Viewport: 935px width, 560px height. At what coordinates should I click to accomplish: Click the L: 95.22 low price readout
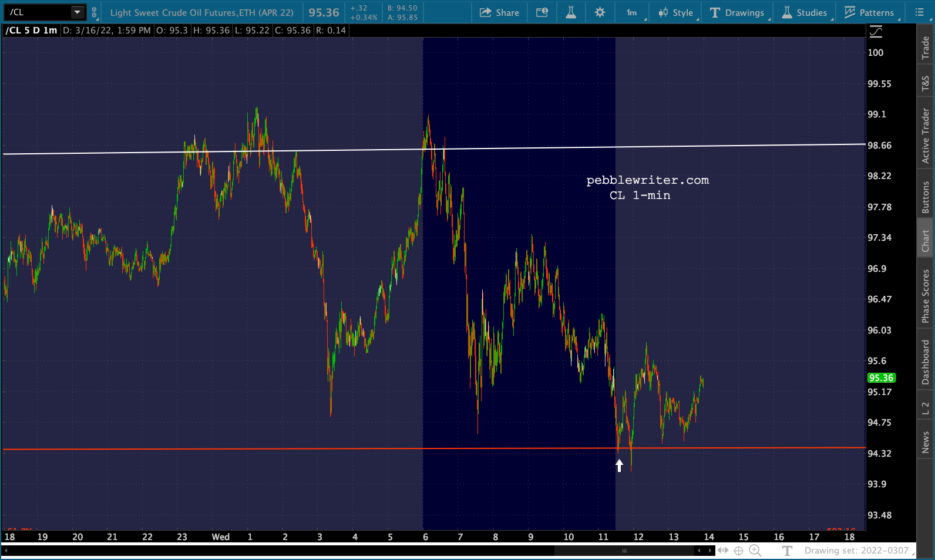tap(253, 31)
